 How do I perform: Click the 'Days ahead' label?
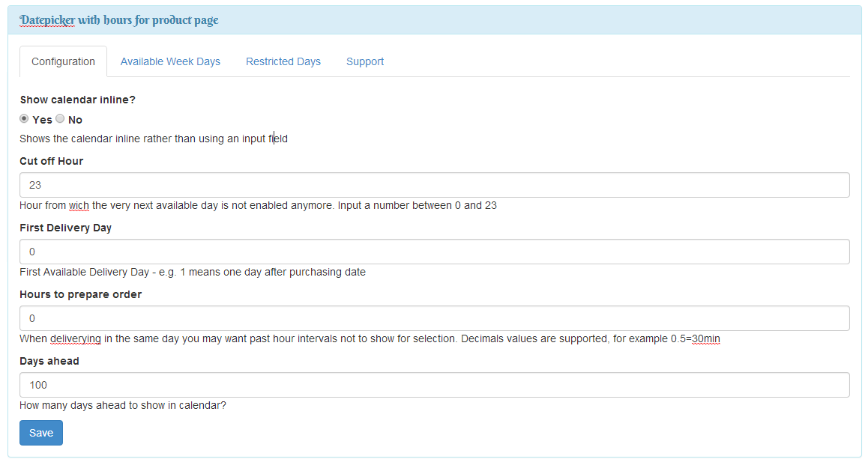pyautogui.click(x=49, y=361)
